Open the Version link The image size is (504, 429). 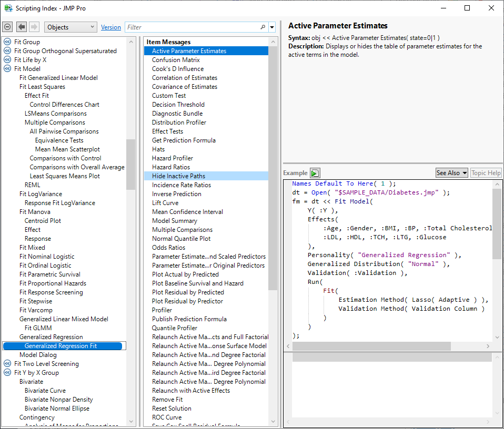[x=110, y=27]
